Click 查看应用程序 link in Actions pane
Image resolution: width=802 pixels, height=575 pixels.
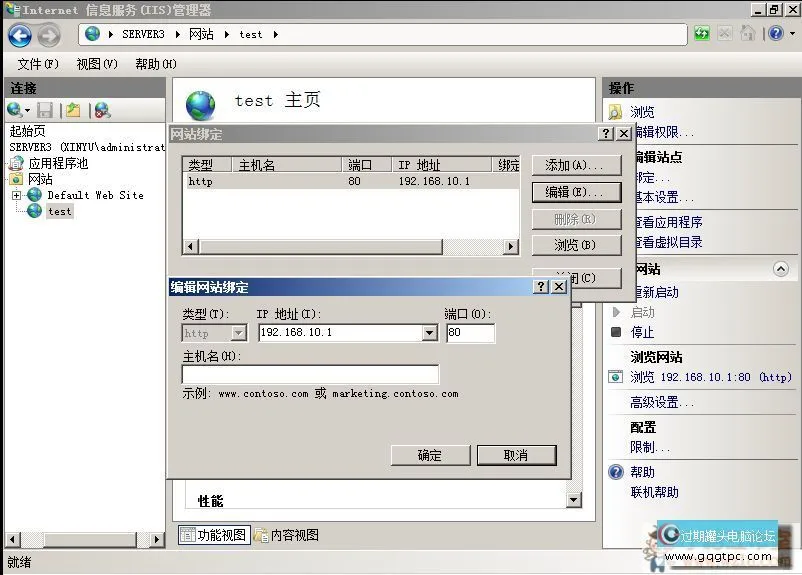point(669,222)
